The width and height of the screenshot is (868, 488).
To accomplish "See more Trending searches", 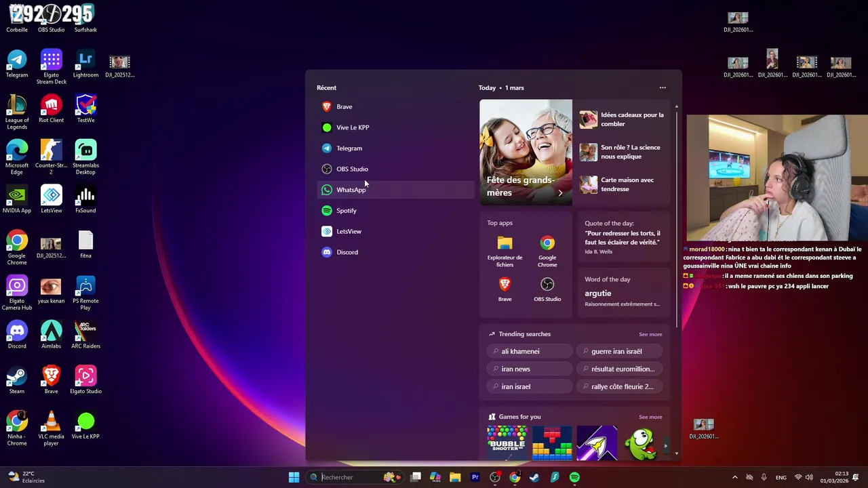I will [650, 334].
